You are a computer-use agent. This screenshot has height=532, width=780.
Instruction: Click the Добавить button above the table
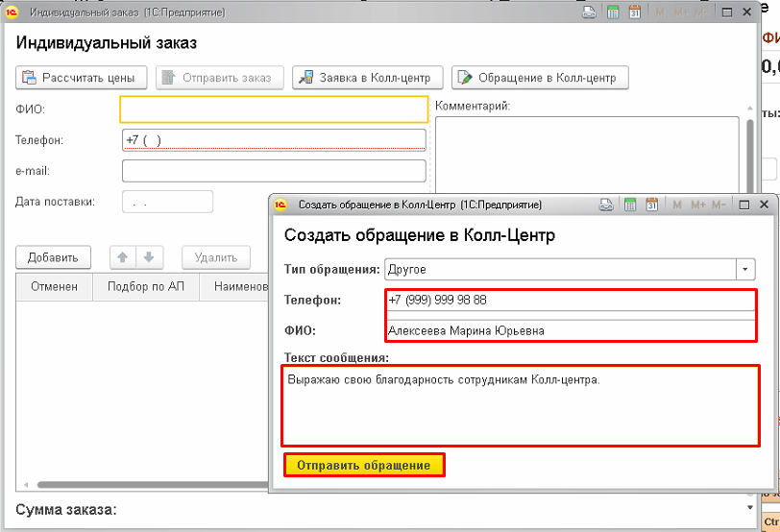53,257
